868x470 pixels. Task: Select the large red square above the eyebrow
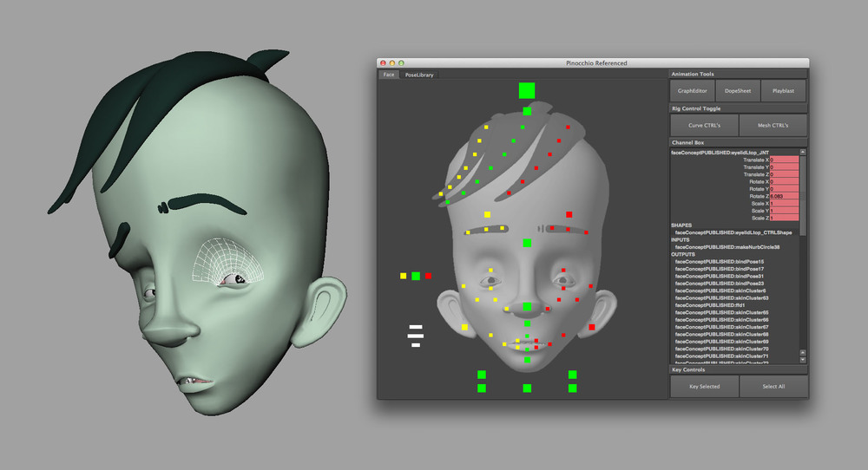pos(569,214)
